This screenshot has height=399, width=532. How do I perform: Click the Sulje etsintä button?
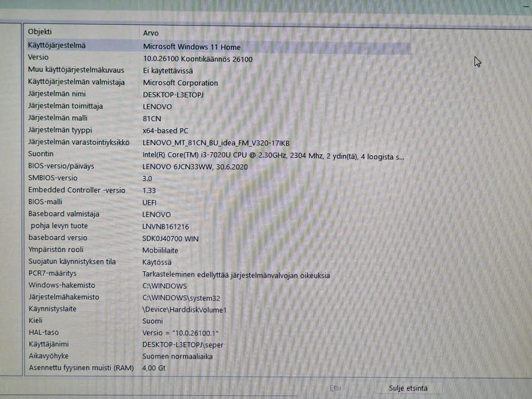408,388
